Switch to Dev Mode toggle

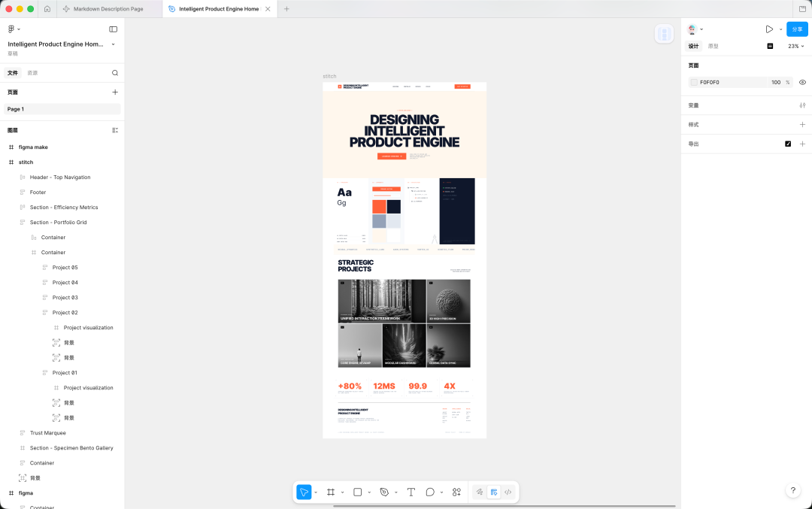(508, 492)
